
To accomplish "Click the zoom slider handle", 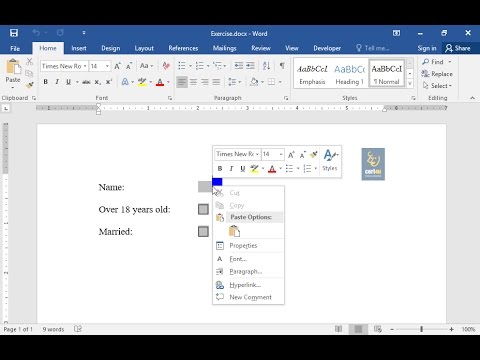I will click(x=421, y=329).
